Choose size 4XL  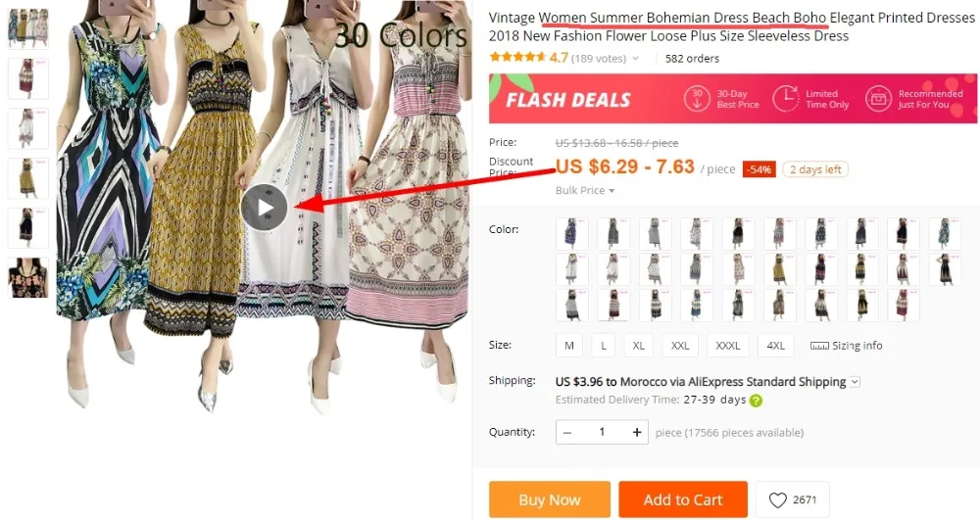click(x=775, y=346)
